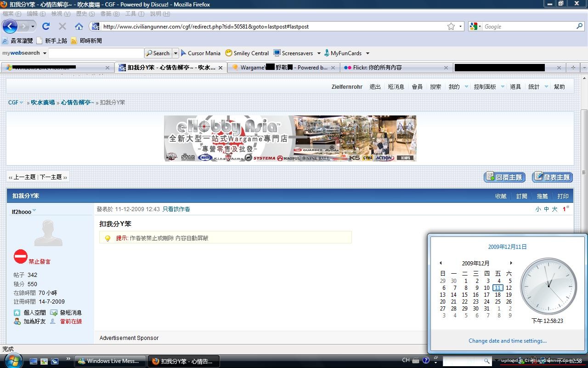
Task: Open the 歷史 (S) menu
Action: coord(85,14)
